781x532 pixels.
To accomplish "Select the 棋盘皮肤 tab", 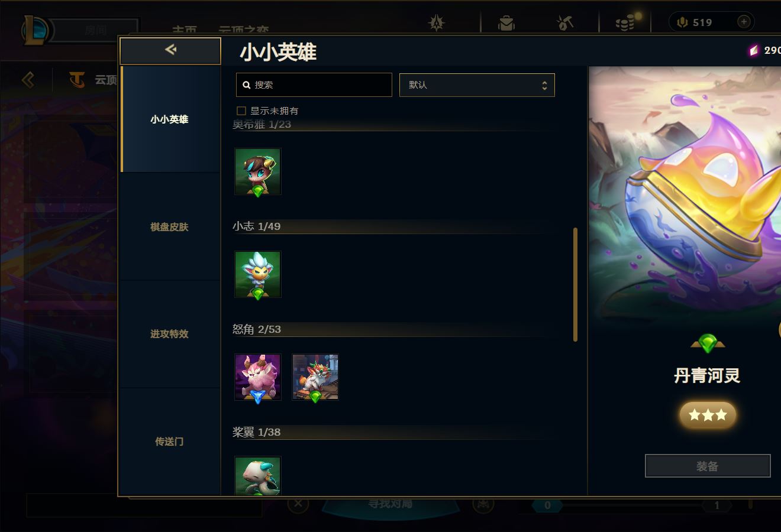I will (x=170, y=227).
